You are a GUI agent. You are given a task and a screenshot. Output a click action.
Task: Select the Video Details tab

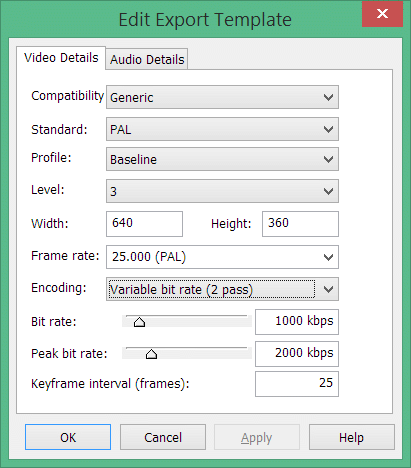(x=61, y=58)
